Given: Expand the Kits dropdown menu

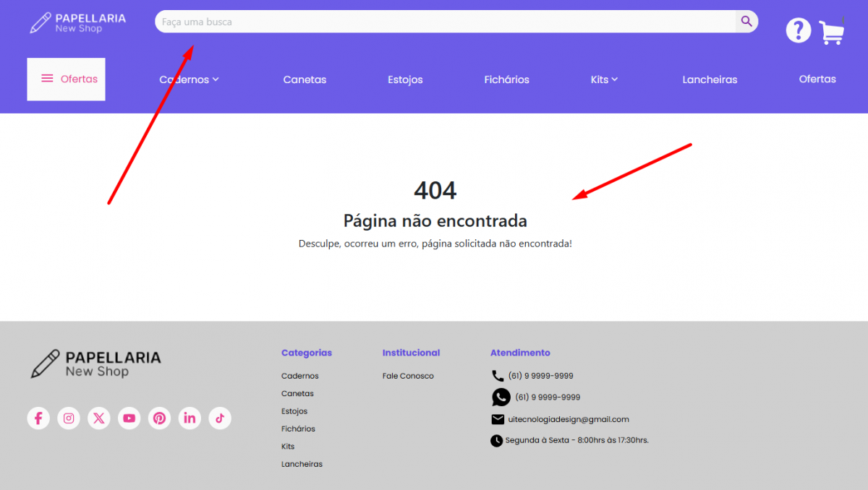Looking at the screenshot, I should pos(604,79).
